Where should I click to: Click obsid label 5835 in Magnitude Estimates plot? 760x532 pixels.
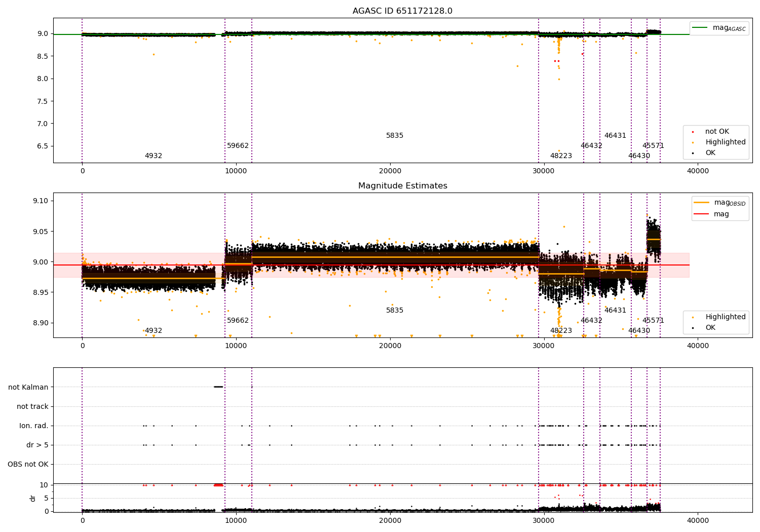[x=395, y=311]
